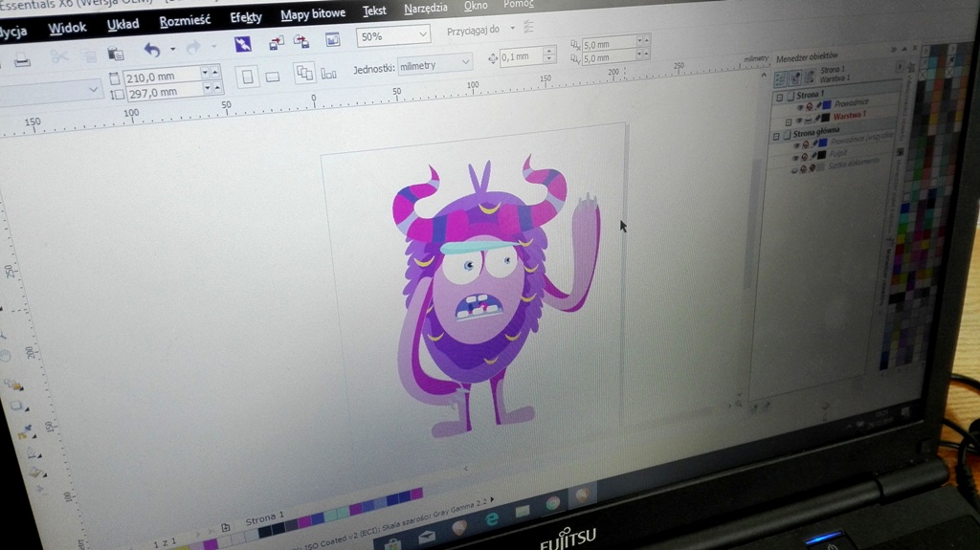Image resolution: width=980 pixels, height=550 pixels.
Task: Open the Narzędzia menu
Action: click(426, 9)
